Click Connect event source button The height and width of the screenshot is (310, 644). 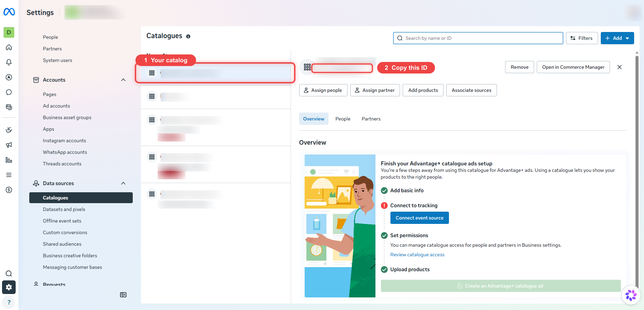click(x=419, y=218)
